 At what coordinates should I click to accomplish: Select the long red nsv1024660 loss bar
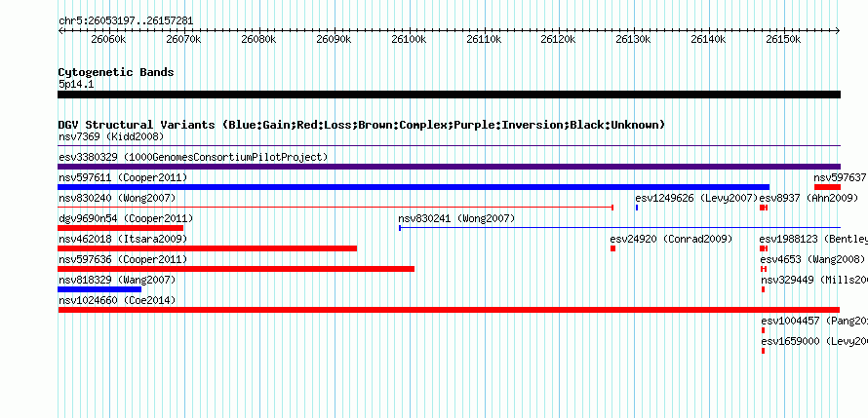(449, 310)
